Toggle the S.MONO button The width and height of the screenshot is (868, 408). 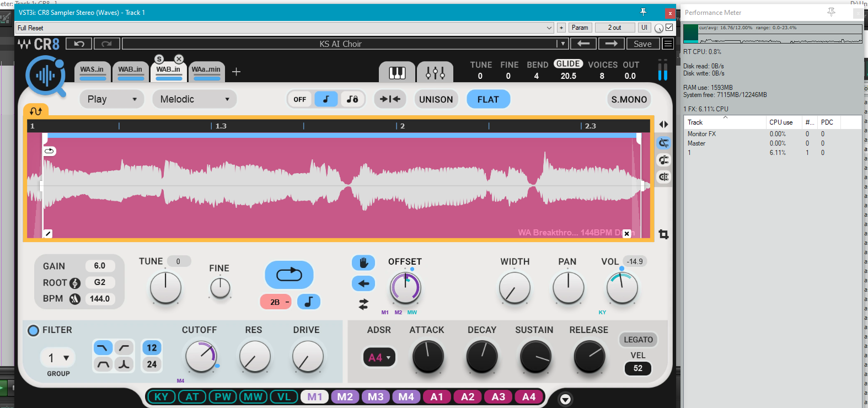pyautogui.click(x=629, y=99)
